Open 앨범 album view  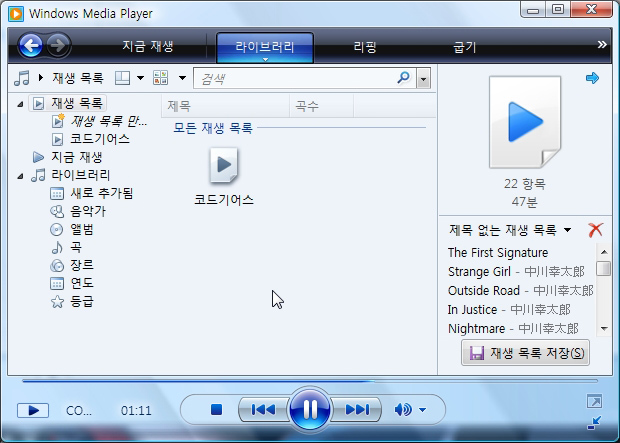pyautogui.click(x=72, y=229)
